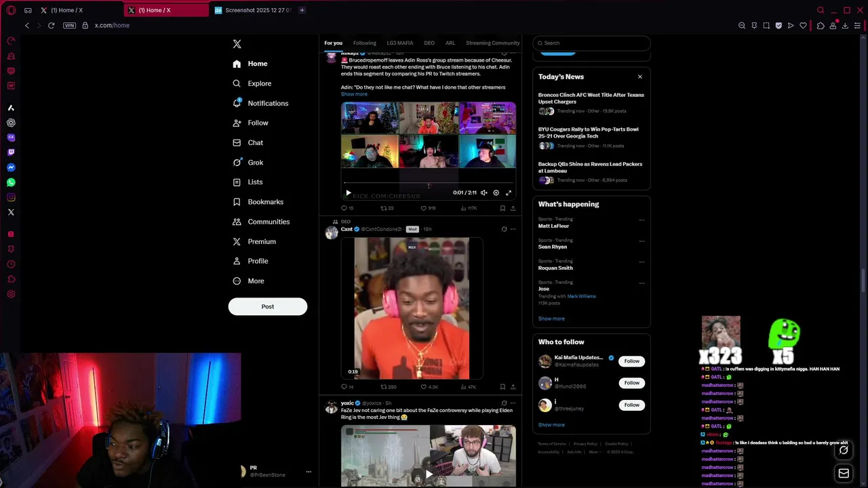This screenshot has width=868, height=488.
Task: Close the Today's News panel
Action: [639, 77]
